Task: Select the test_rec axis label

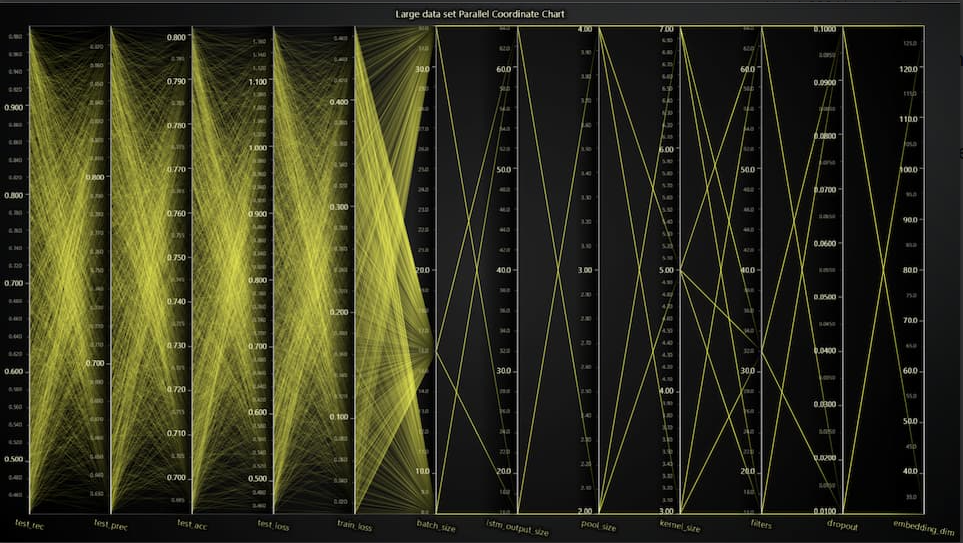Action: (29, 523)
